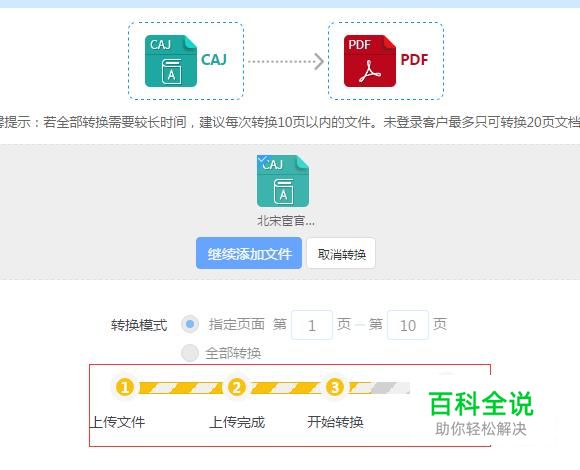Click the 上传文件 step label
580x470 pixels.
118,422
